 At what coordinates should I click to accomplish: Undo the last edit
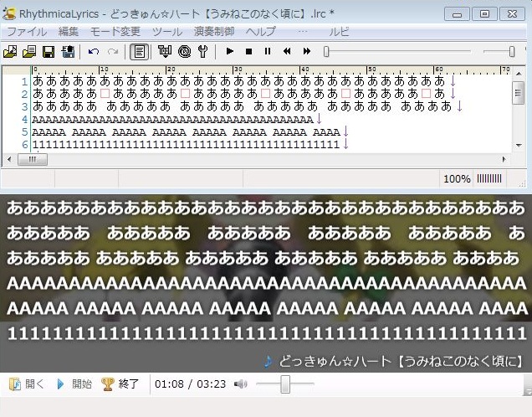(x=94, y=52)
